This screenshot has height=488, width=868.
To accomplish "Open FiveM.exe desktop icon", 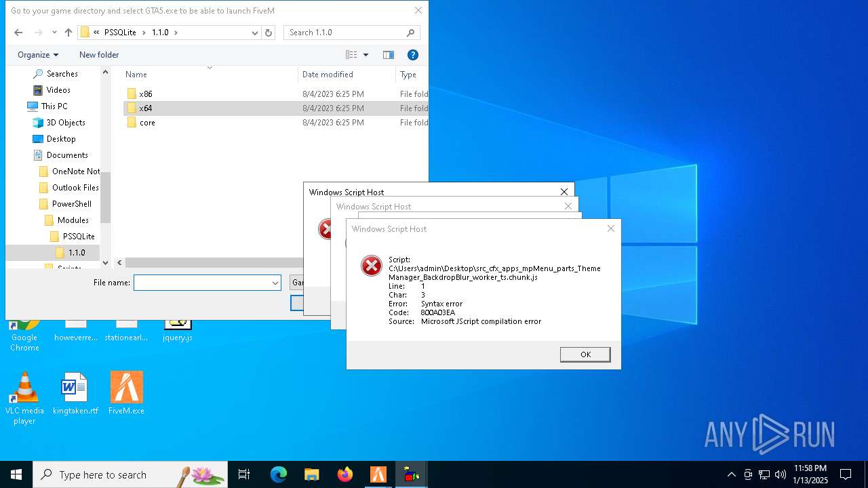I will pos(127,394).
